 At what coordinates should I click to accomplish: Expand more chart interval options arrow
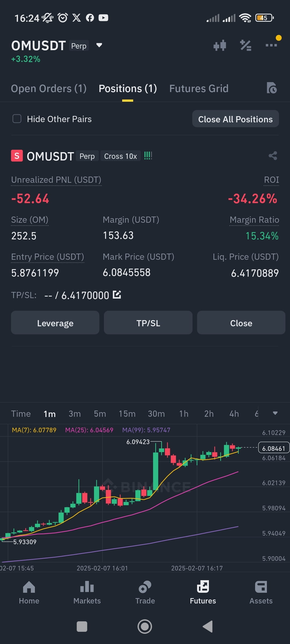click(275, 413)
